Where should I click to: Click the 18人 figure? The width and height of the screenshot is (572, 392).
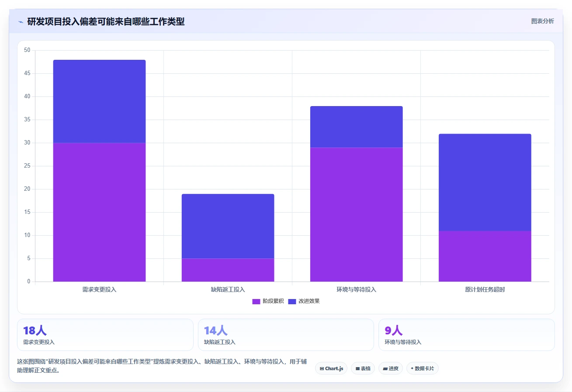pos(35,330)
